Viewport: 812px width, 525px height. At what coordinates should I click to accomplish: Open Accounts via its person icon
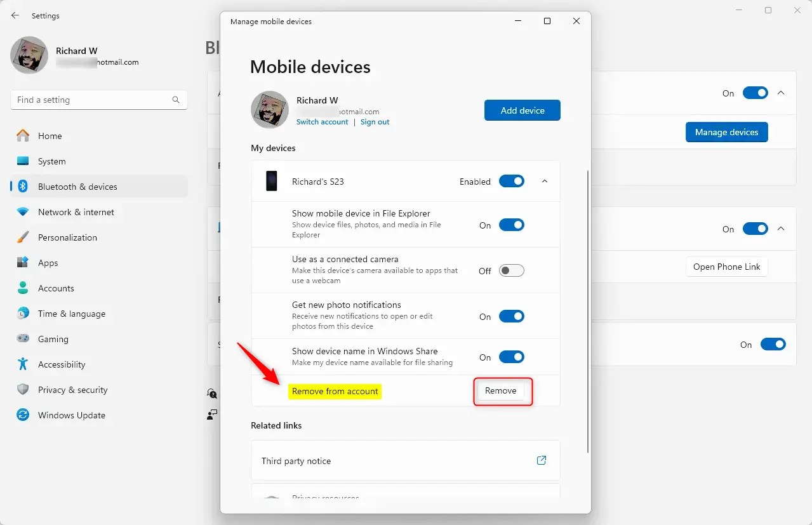pyautogui.click(x=23, y=288)
